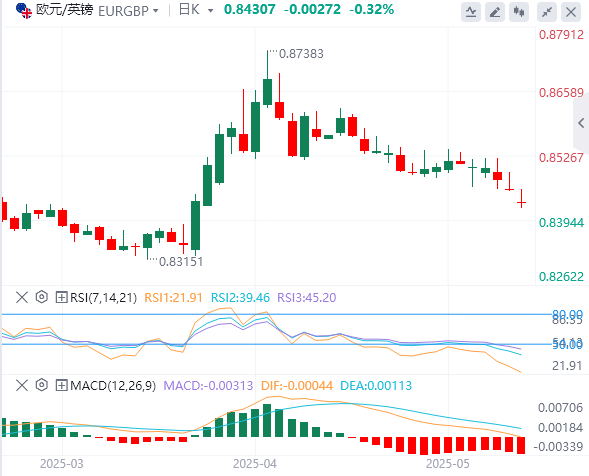
Task: Select the 欧元/英镑 pair name
Action: point(64,10)
